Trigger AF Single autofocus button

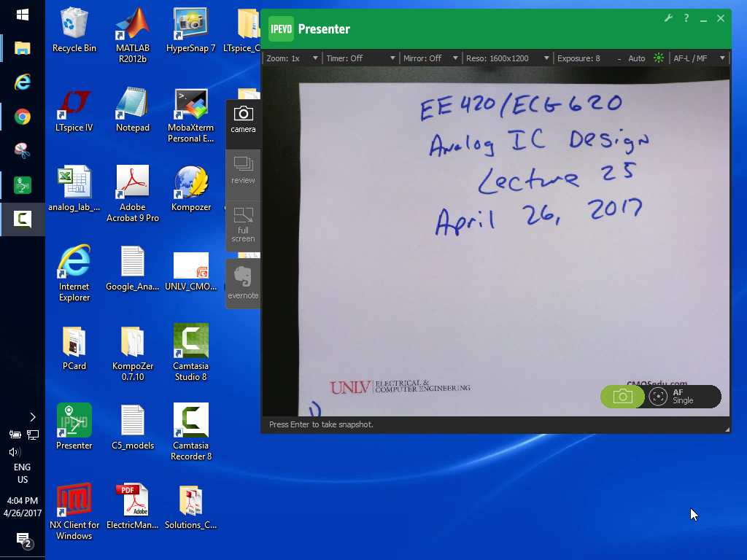coord(682,397)
